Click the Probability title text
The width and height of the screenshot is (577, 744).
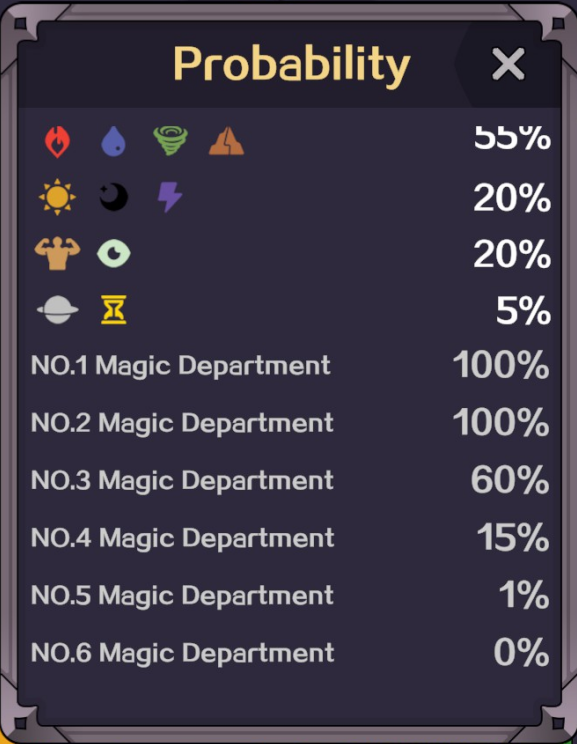(291, 65)
